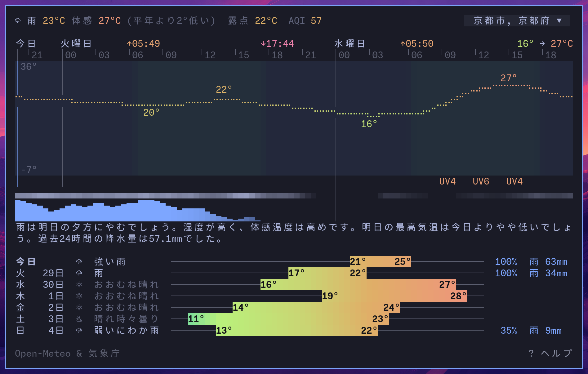Open the ヘルプ help link

pos(550,353)
